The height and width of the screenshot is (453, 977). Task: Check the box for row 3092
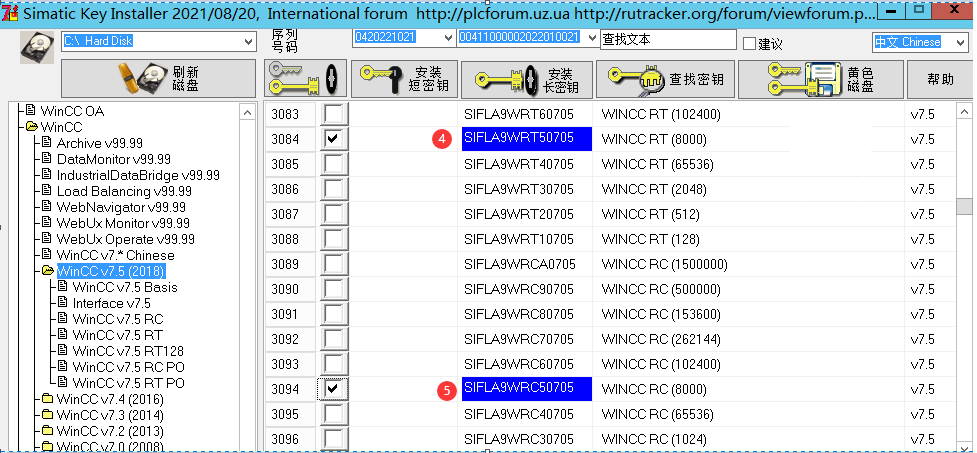333,339
